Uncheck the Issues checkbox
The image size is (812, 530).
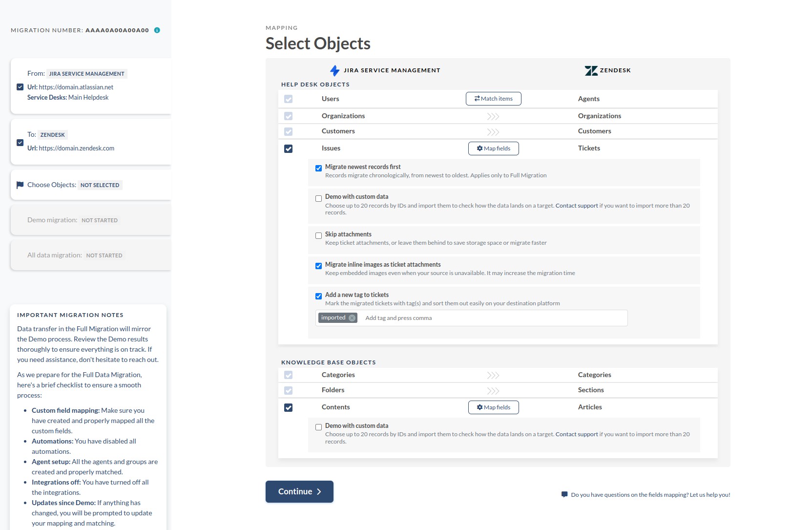click(x=289, y=148)
